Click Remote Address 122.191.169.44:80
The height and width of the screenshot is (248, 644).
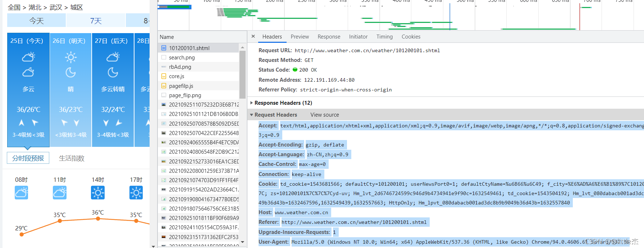pos(329,80)
